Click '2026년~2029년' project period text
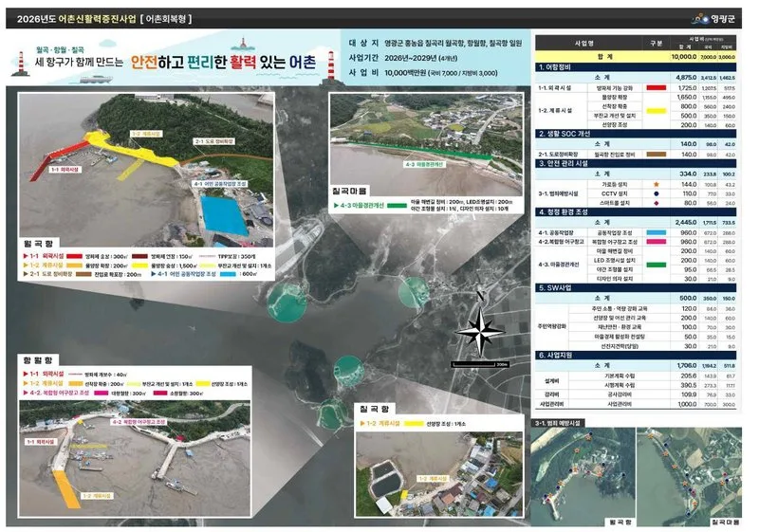Screen dimensions: 759x532 pyautogui.click(x=411, y=58)
